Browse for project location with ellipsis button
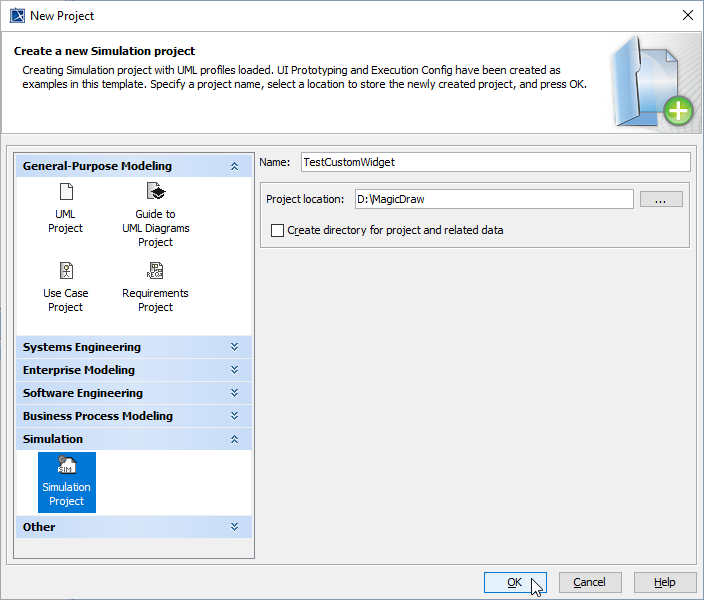This screenshot has width=704, height=600. tap(661, 199)
